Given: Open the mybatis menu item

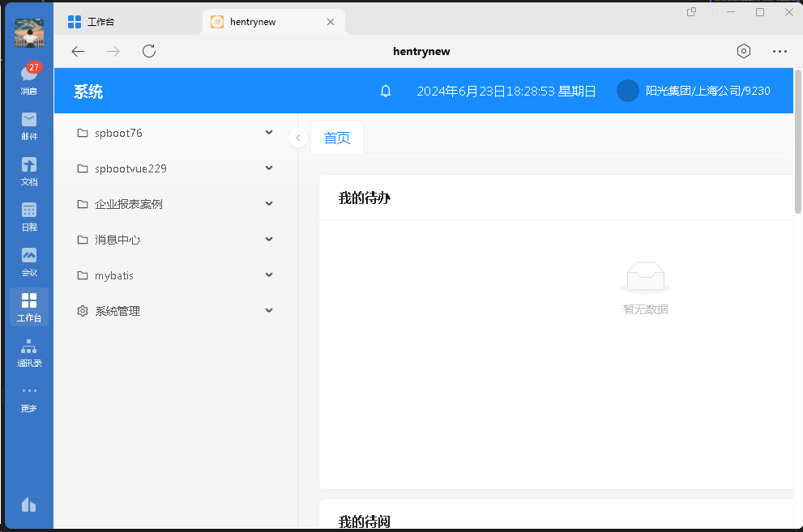Looking at the screenshot, I should tap(176, 275).
